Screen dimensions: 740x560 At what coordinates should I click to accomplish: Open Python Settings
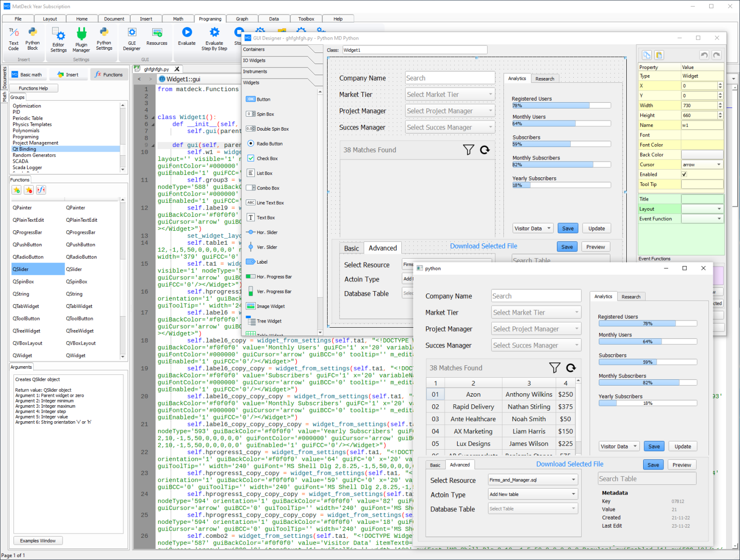pyautogui.click(x=104, y=39)
